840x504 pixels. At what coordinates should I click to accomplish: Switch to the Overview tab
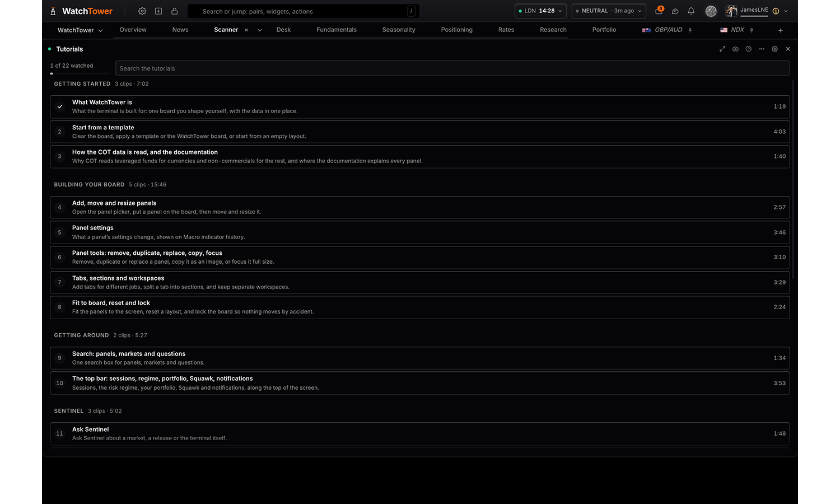tap(133, 30)
